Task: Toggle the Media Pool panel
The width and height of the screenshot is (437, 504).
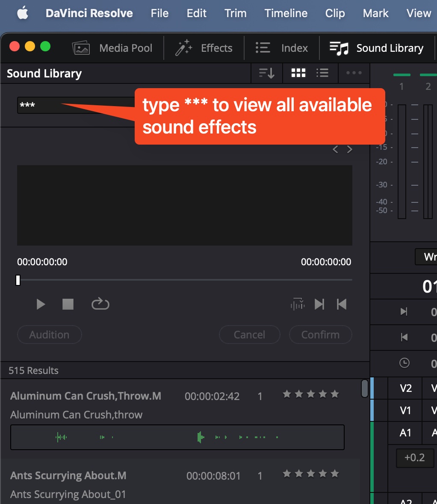Action: coord(112,48)
